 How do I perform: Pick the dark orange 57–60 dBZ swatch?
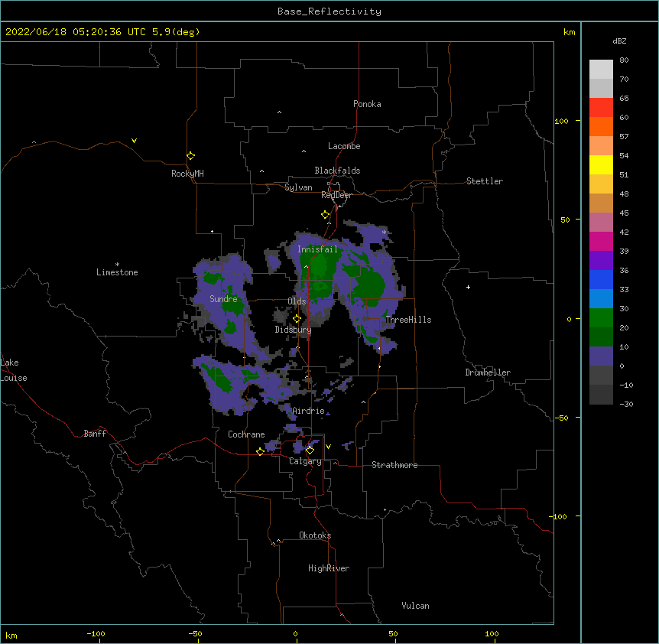tap(601, 126)
